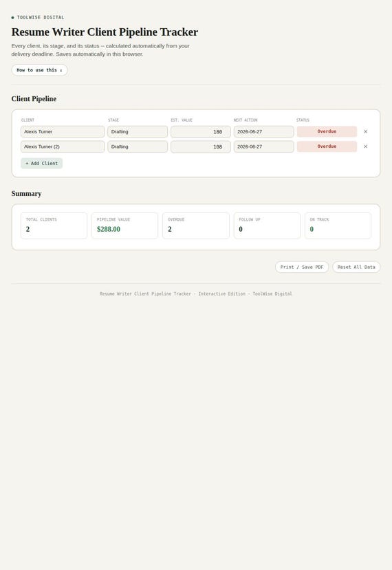
Task: Click the Pipeline Value $288.00 card
Action: [124, 226]
